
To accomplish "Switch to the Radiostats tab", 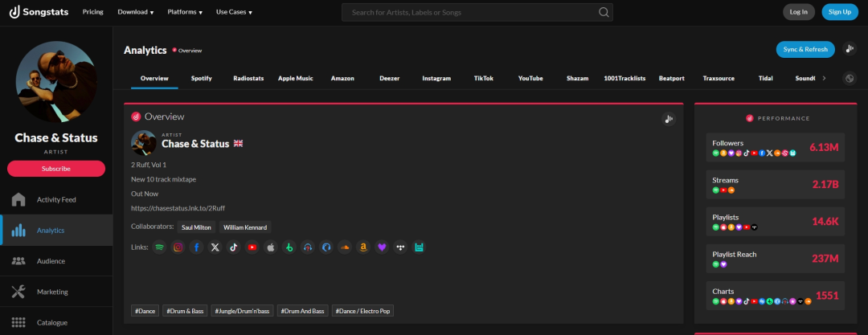I will [x=248, y=78].
